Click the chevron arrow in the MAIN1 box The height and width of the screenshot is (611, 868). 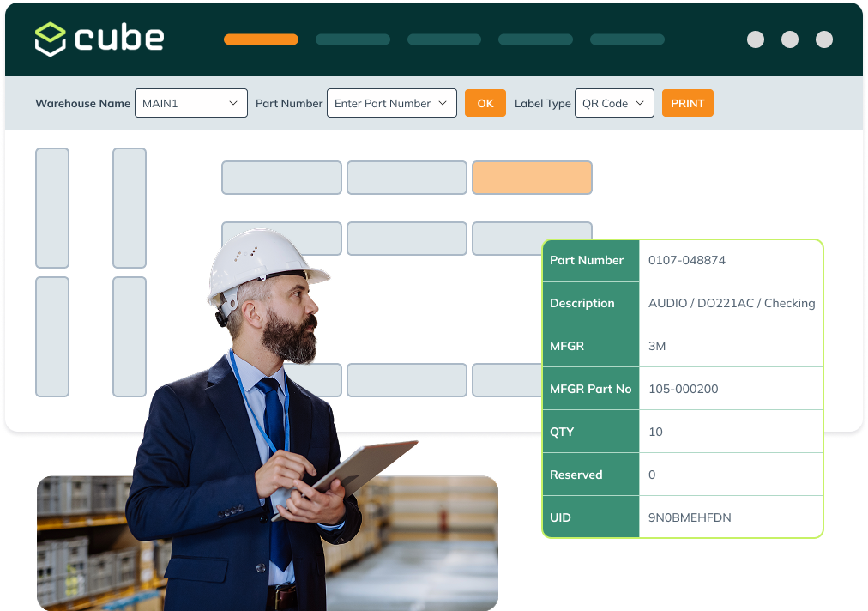(233, 103)
